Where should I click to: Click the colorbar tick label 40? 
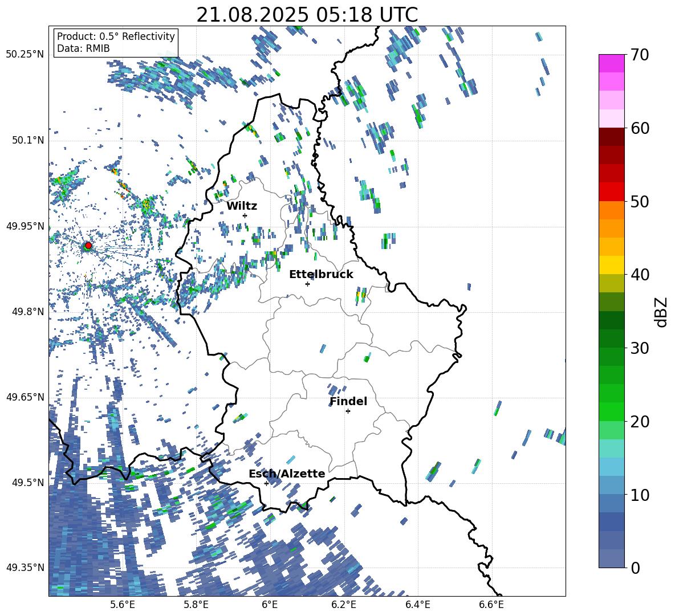[x=640, y=275]
